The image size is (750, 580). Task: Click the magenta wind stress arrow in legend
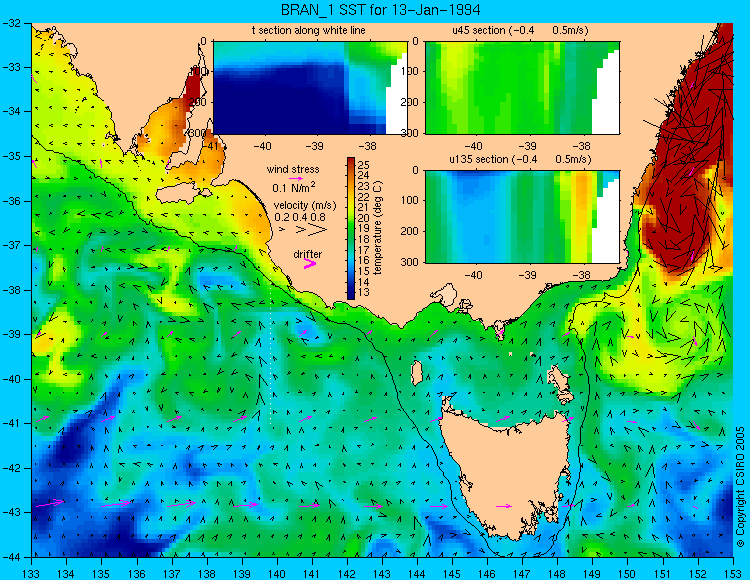pos(295,178)
